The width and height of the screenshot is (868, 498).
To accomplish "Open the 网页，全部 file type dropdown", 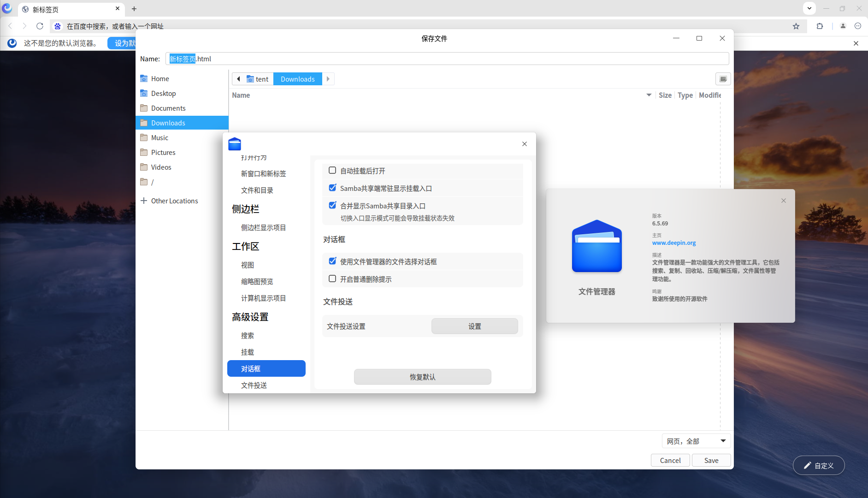I will click(696, 441).
